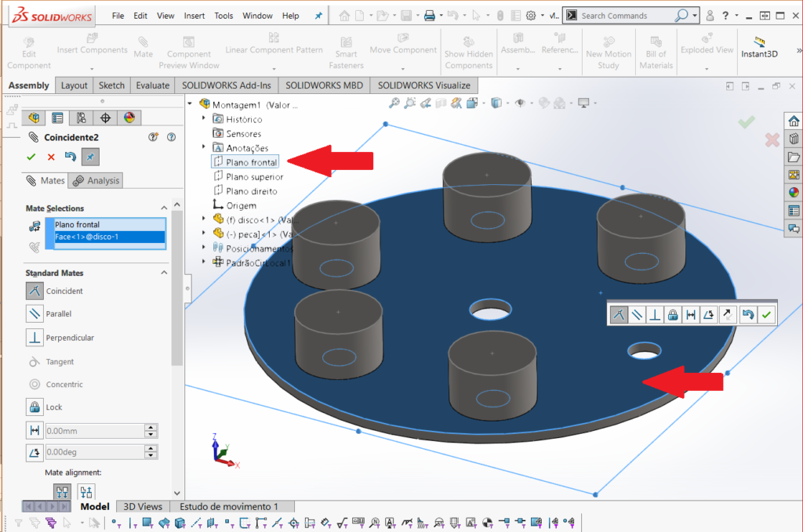The image size is (803, 532).
Task: Collapse the Mate Selections section
Action: point(165,208)
